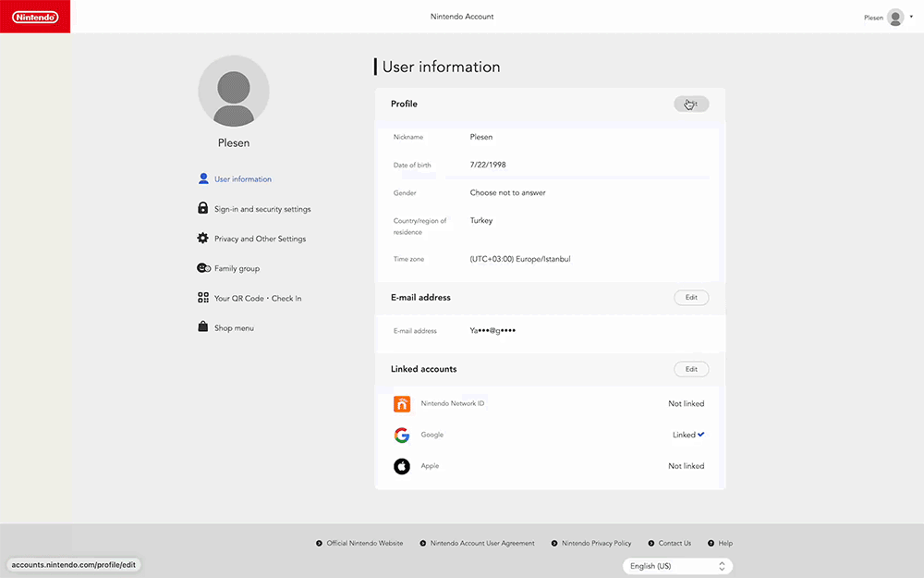Edit the Linked accounts section
The image size is (924, 578).
[691, 369]
